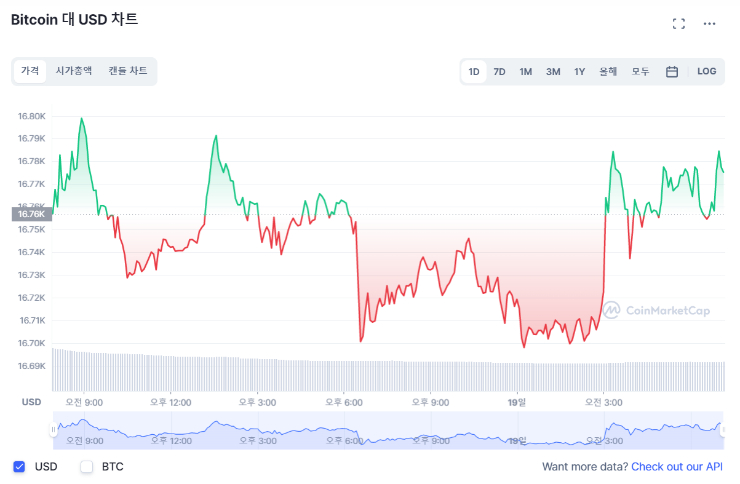Toggle the LOG scale button
The width and height of the screenshot is (740, 484).
coord(707,71)
